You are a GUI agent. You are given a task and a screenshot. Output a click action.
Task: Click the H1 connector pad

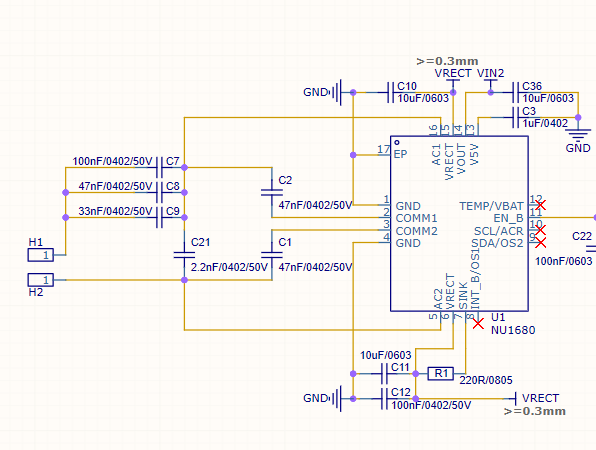click(x=41, y=255)
